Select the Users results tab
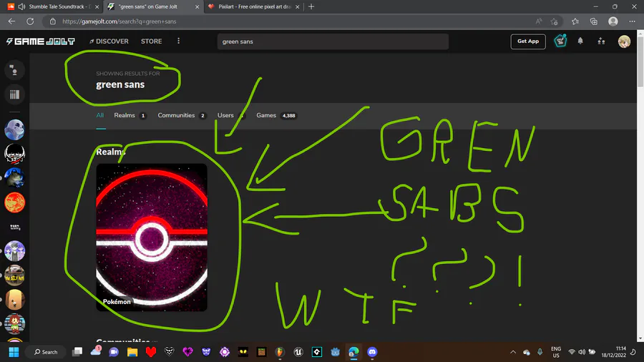 coord(231,115)
